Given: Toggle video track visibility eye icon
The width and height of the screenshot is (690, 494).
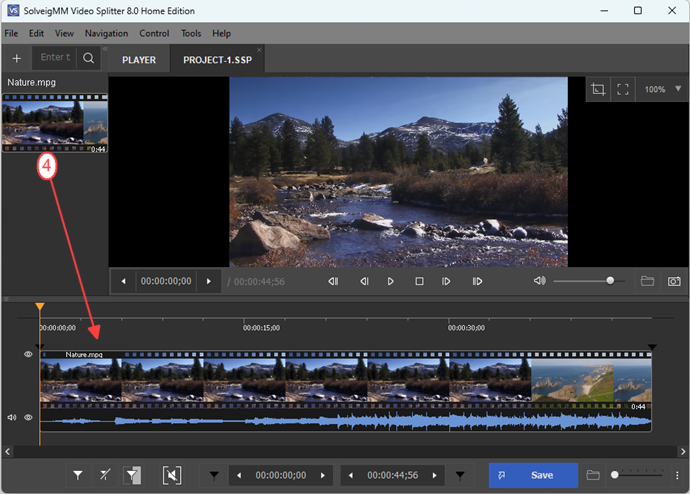Looking at the screenshot, I should (x=28, y=354).
